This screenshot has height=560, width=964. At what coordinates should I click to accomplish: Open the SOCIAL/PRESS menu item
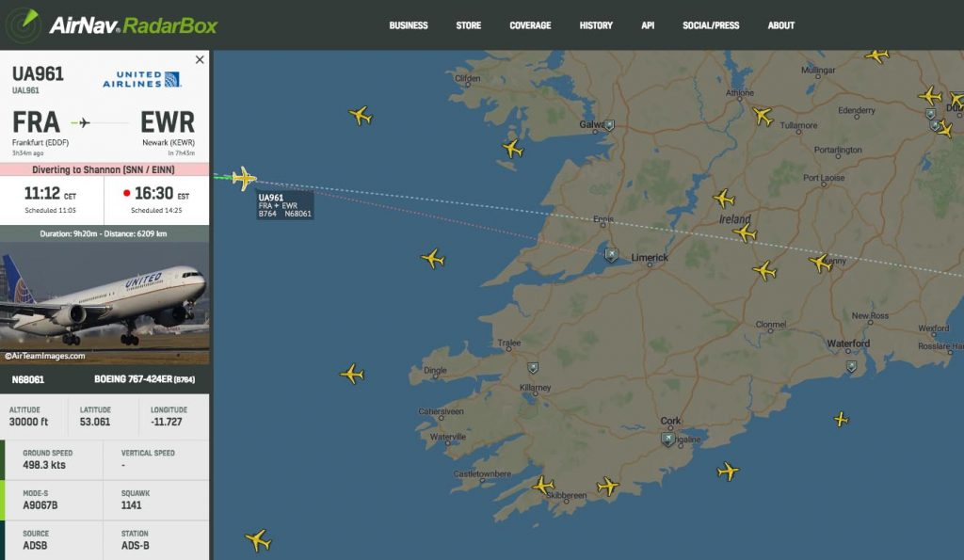711,25
